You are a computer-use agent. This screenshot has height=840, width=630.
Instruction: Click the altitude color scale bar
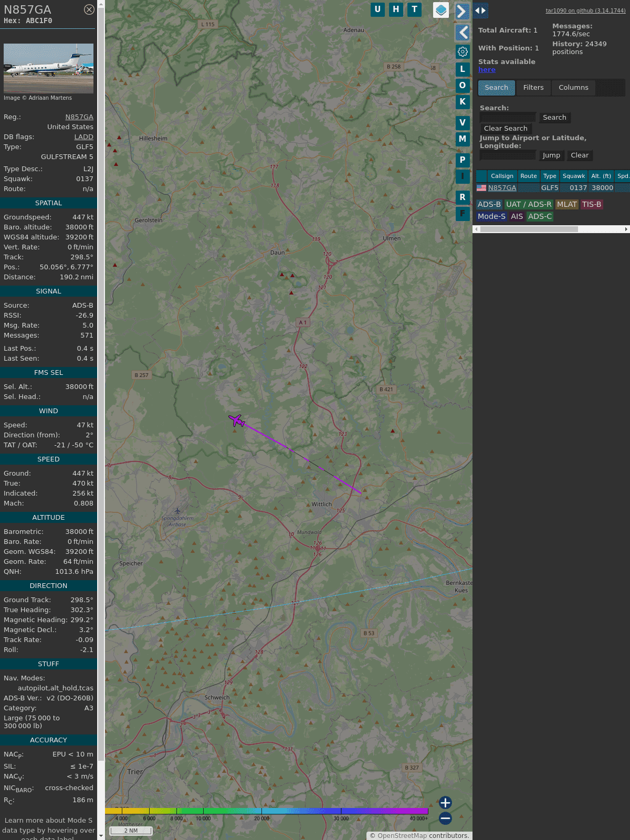click(x=267, y=811)
